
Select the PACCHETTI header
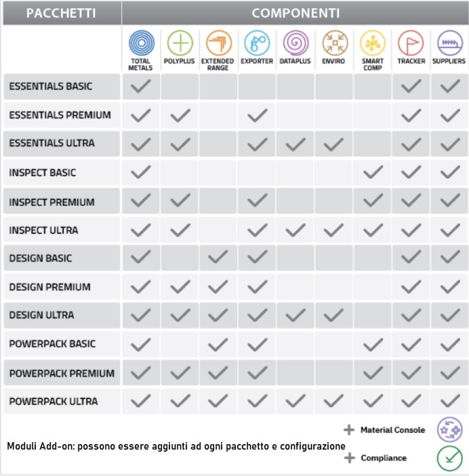click(x=62, y=13)
